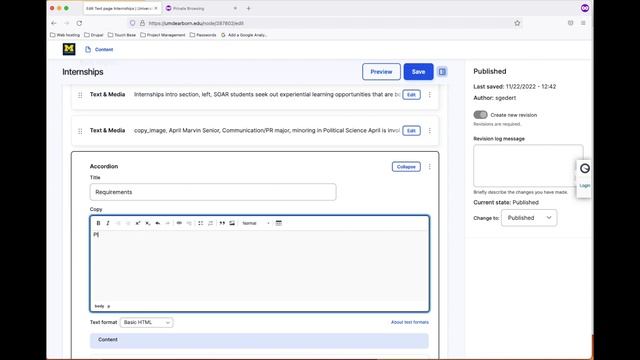
Task: Click the University of Michigan M logo
Action: pyautogui.click(x=69, y=49)
